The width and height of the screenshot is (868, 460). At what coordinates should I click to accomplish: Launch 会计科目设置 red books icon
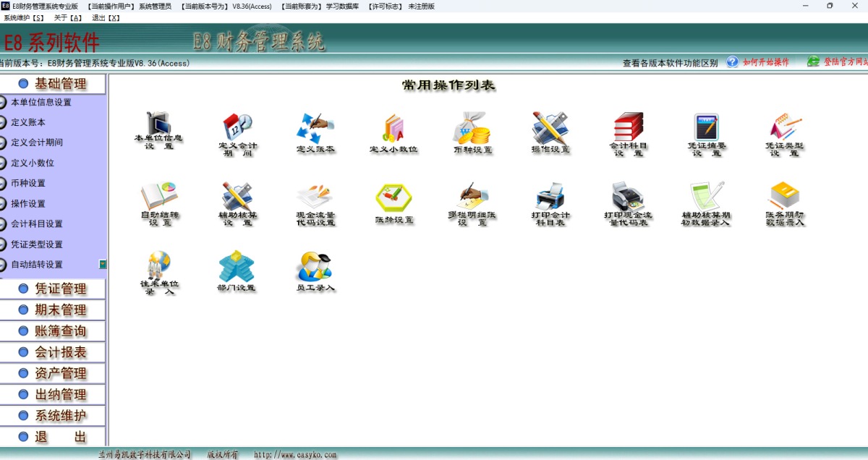[x=628, y=127]
